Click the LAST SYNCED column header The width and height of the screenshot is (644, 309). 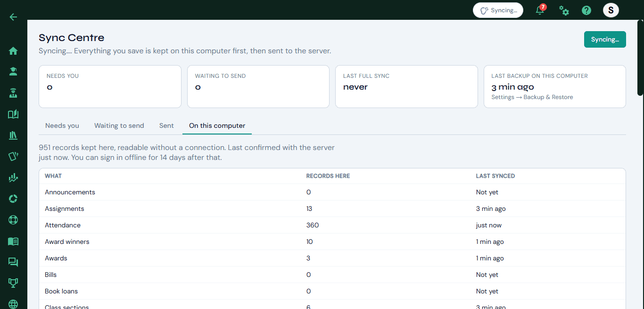pos(495,176)
